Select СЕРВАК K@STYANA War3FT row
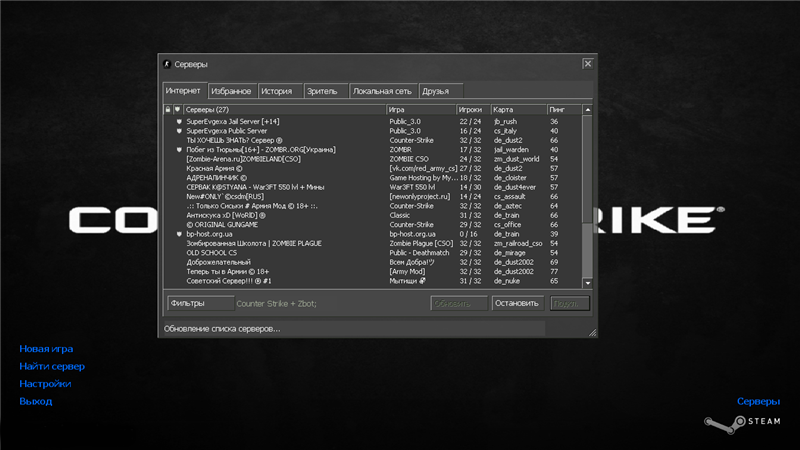Viewport: 800px width, 450px height. point(373,187)
